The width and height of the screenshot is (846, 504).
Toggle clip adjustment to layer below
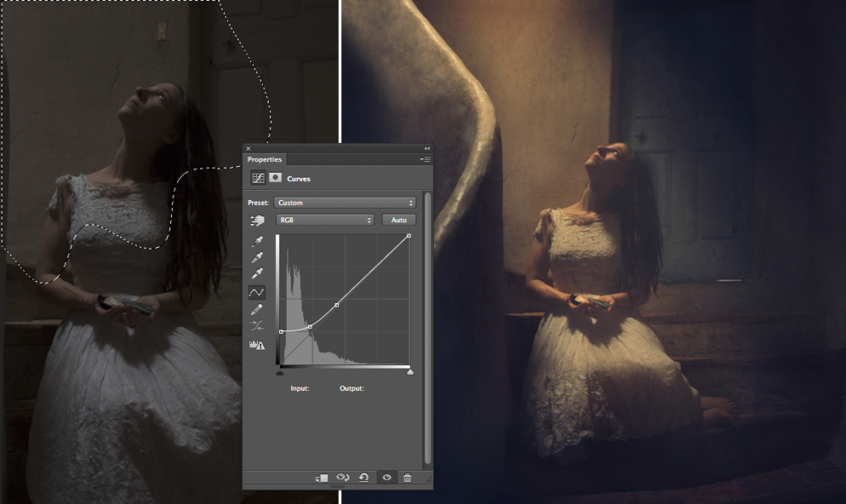coord(321,478)
